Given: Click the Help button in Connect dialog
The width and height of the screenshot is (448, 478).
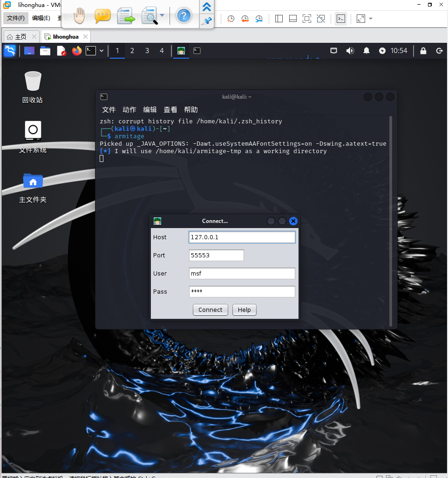Looking at the screenshot, I should [244, 310].
